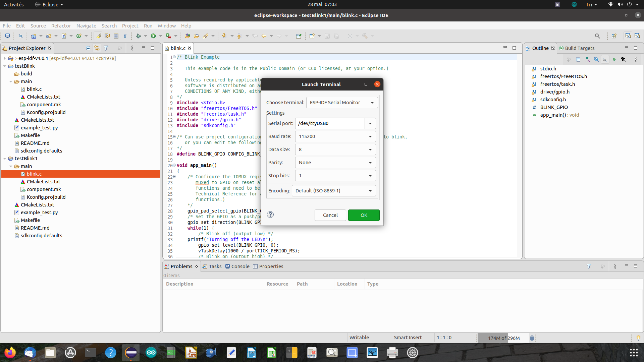
Task: Open the Filters icon in the Problems view
Action: [x=589, y=266]
